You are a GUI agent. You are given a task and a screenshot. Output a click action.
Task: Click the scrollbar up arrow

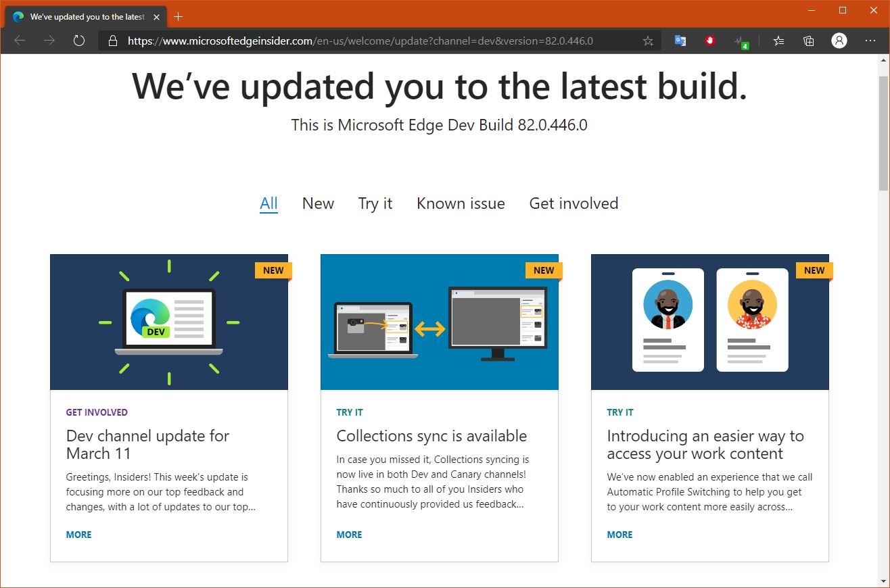(883, 60)
